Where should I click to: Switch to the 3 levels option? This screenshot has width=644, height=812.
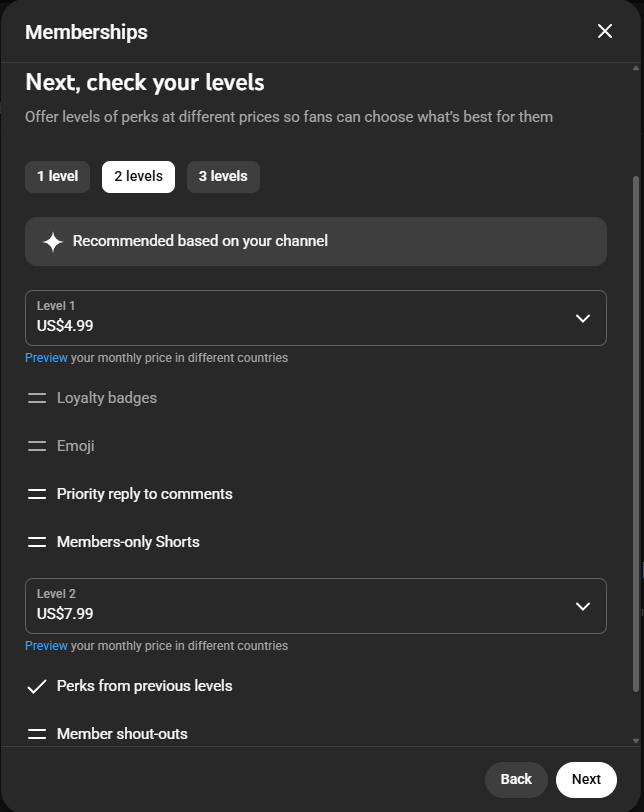222,176
